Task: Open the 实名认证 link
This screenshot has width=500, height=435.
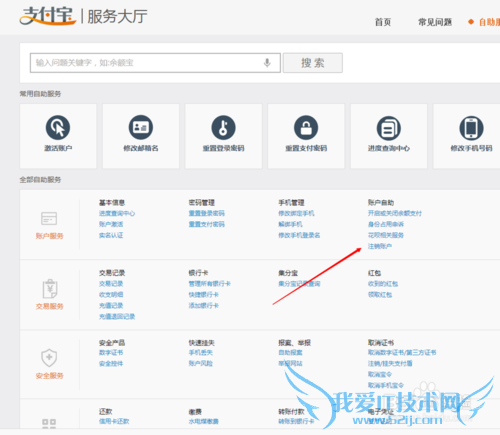Action: (111, 235)
